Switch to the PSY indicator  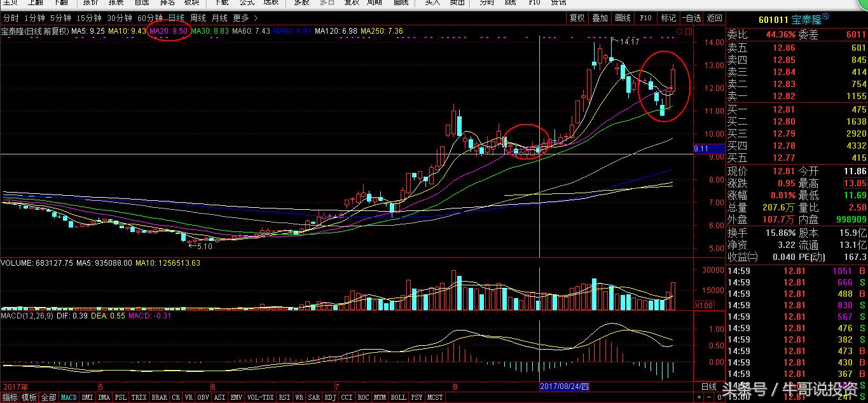click(x=417, y=397)
